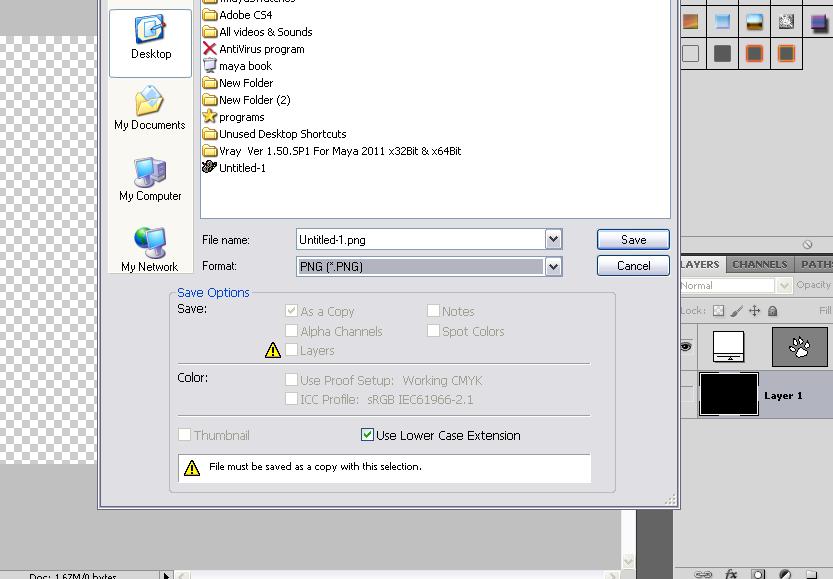This screenshot has width=833, height=579.
Task: Toggle Lock position move icon
Action: click(x=754, y=311)
